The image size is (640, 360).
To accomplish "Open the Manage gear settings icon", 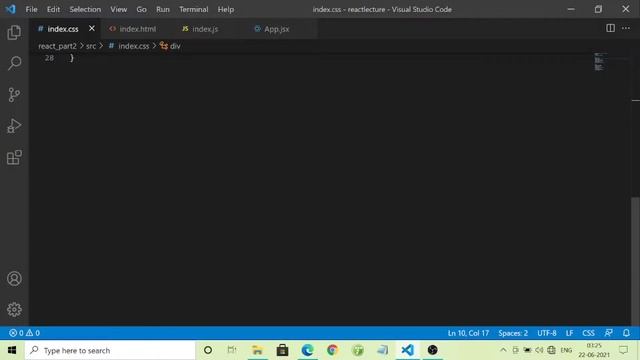I will click(x=14, y=309).
